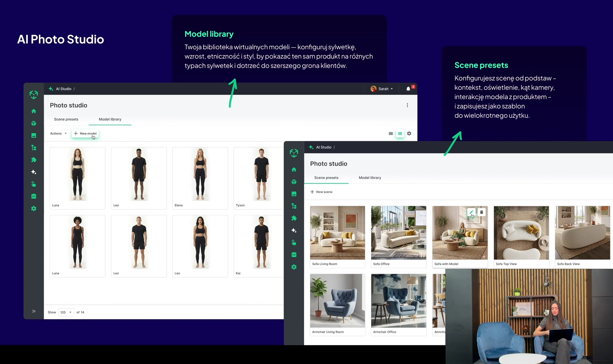Click New scene button

coord(321,192)
